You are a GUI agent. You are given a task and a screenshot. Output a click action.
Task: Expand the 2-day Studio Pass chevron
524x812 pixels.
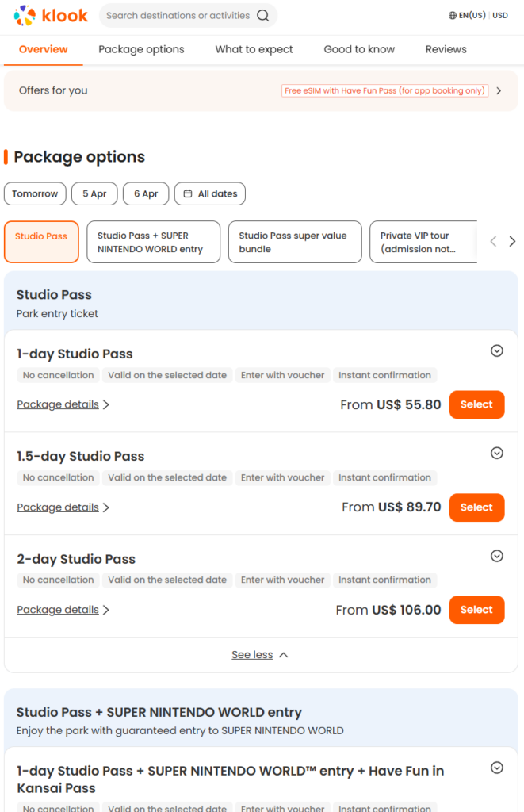click(x=497, y=556)
